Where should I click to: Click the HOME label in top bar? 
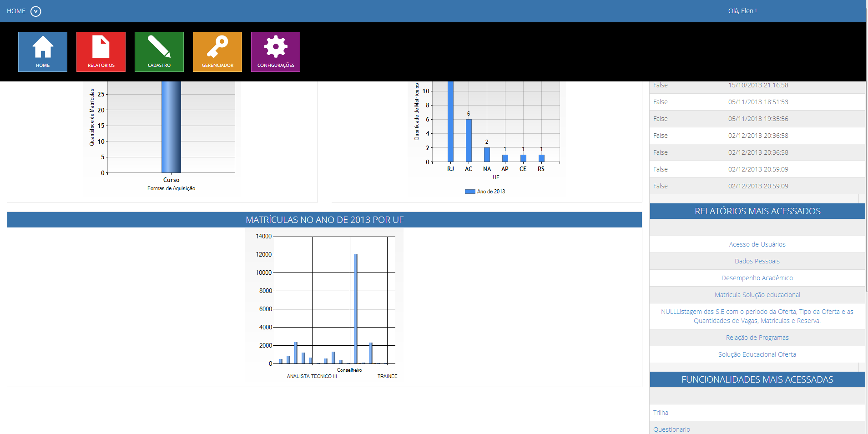click(16, 11)
